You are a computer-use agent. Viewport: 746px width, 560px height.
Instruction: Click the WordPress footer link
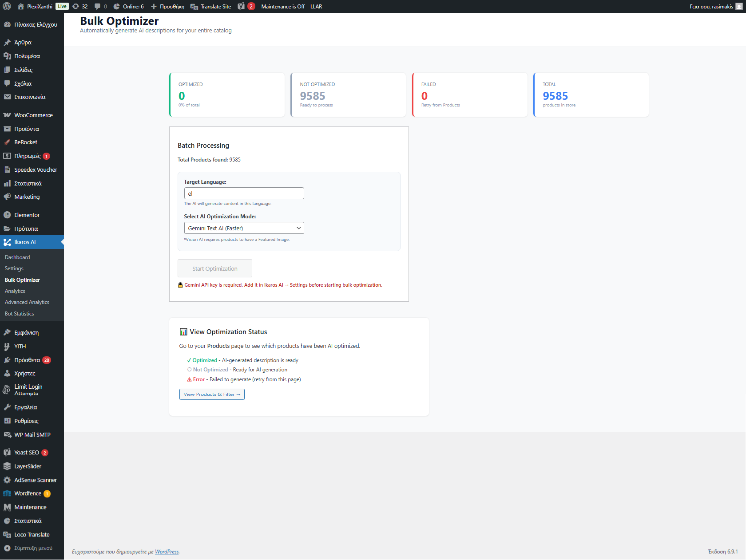pyautogui.click(x=167, y=552)
